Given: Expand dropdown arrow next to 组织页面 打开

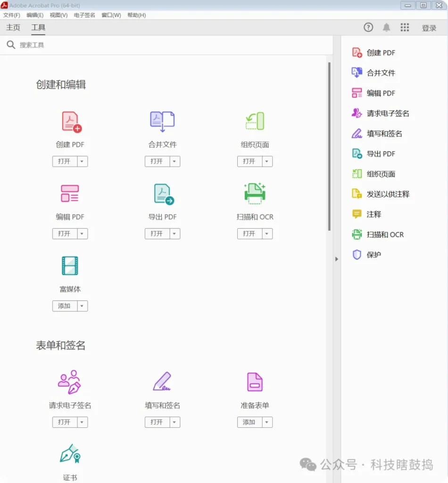Looking at the screenshot, I should click(x=267, y=161).
